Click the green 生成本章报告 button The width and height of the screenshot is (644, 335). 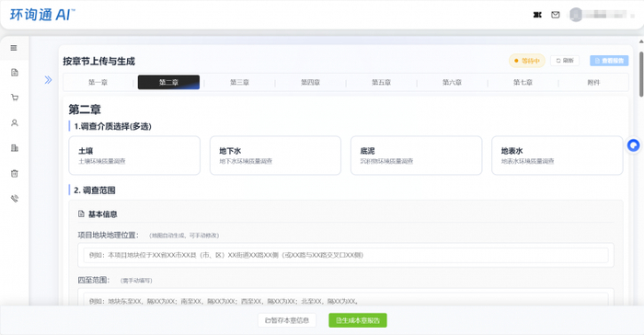(x=358, y=320)
